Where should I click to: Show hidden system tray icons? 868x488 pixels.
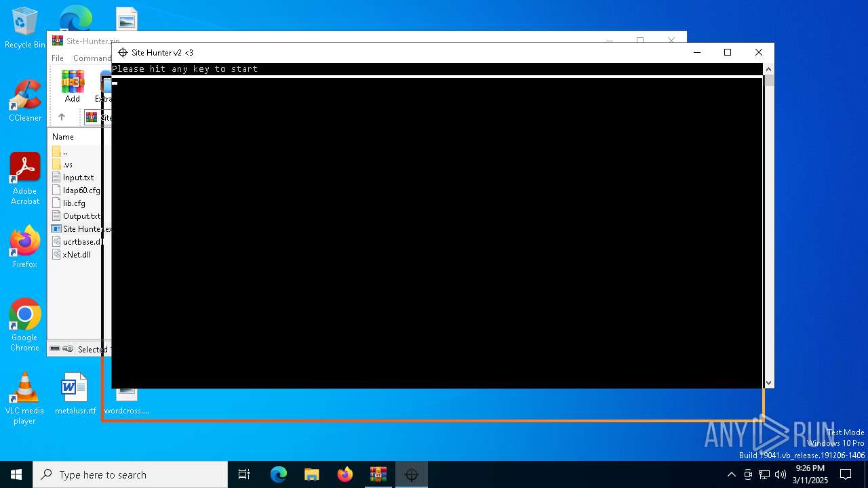731,474
